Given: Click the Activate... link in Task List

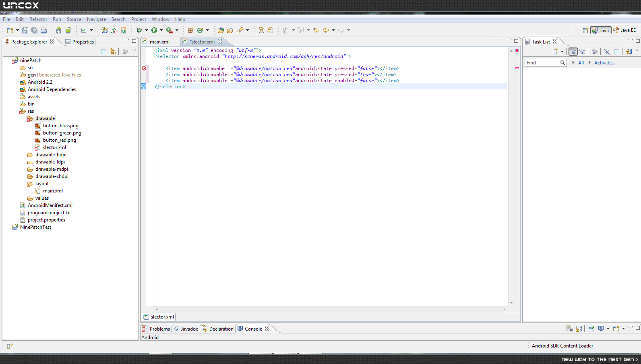Looking at the screenshot, I should click(604, 63).
